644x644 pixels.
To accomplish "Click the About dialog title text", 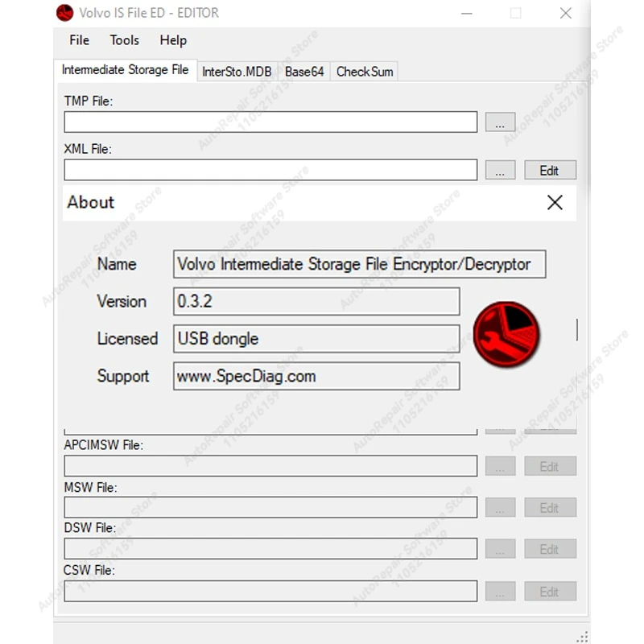I will 91,202.
